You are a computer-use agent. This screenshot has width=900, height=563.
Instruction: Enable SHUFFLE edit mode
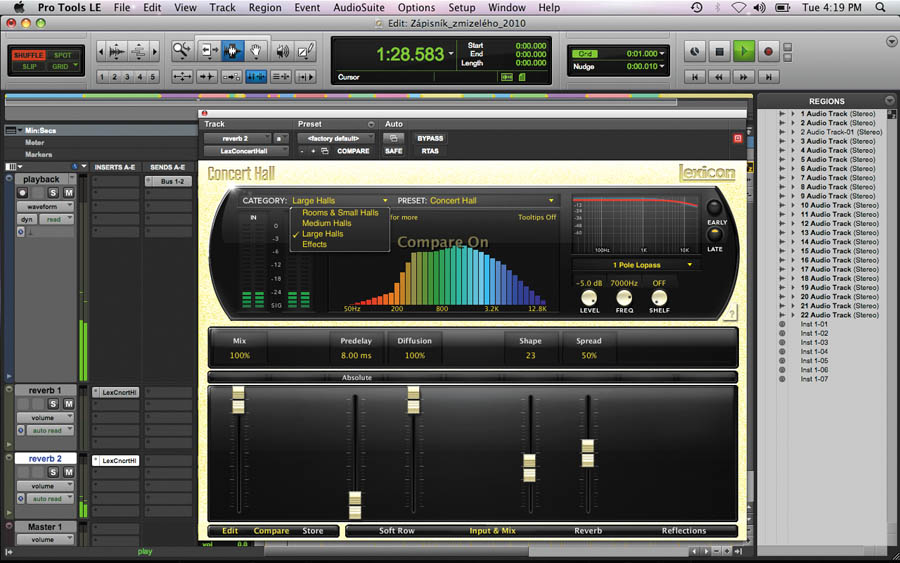coord(28,55)
